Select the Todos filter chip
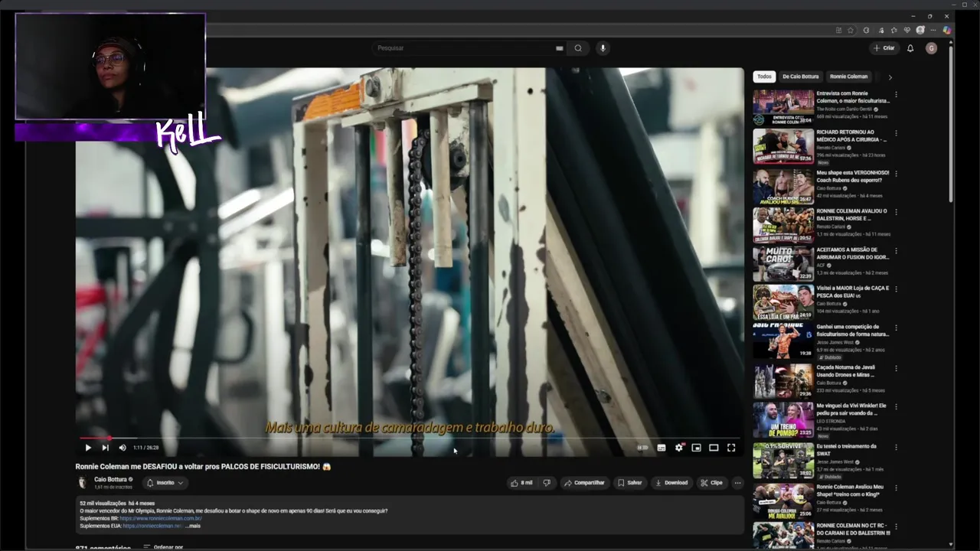980x551 pixels. tap(764, 77)
